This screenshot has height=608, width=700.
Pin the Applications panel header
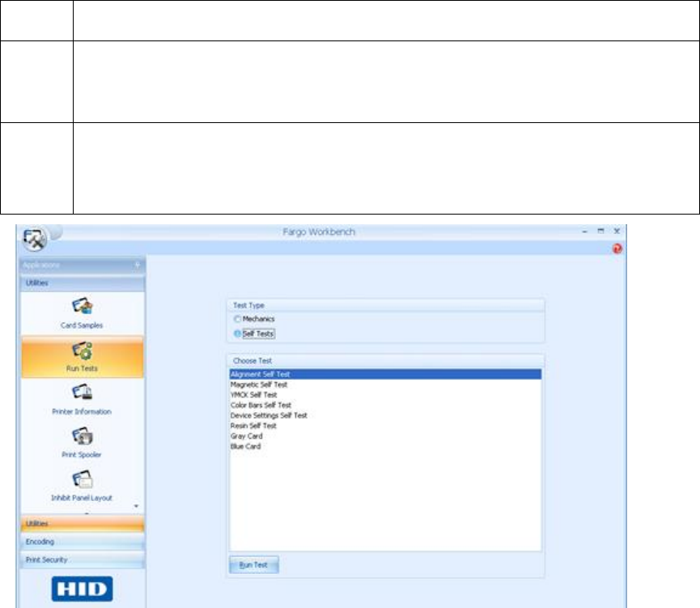pyautogui.click(x=138, y=265)
